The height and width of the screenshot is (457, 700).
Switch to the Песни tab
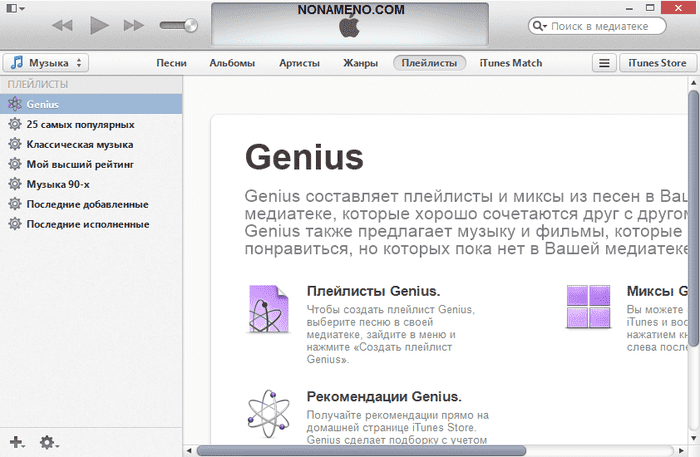(173, 63)
